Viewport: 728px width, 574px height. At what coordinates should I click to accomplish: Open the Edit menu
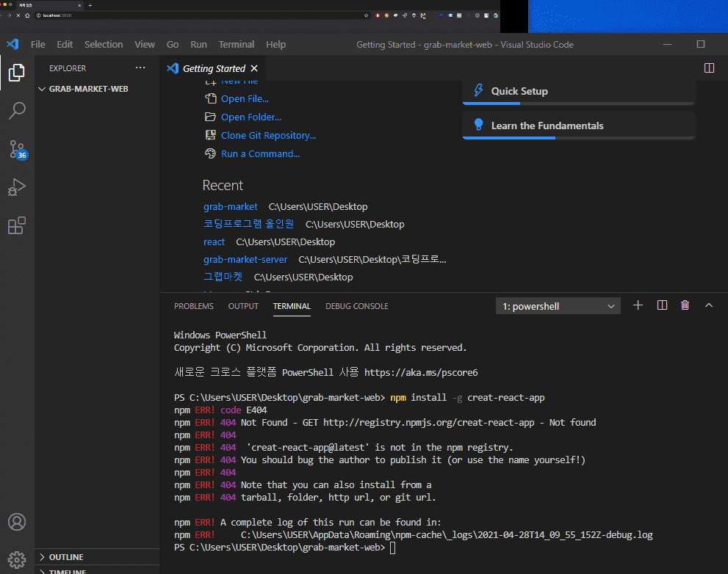coord(65,45)
